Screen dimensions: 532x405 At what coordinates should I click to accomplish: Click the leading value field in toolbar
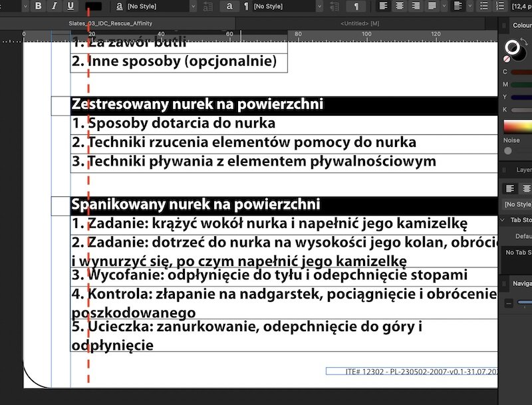521,6
